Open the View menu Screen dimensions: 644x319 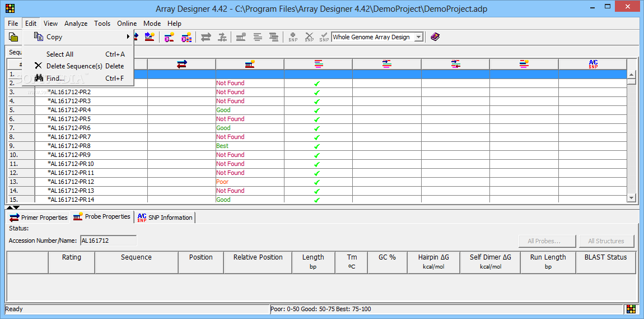[50, 24]
